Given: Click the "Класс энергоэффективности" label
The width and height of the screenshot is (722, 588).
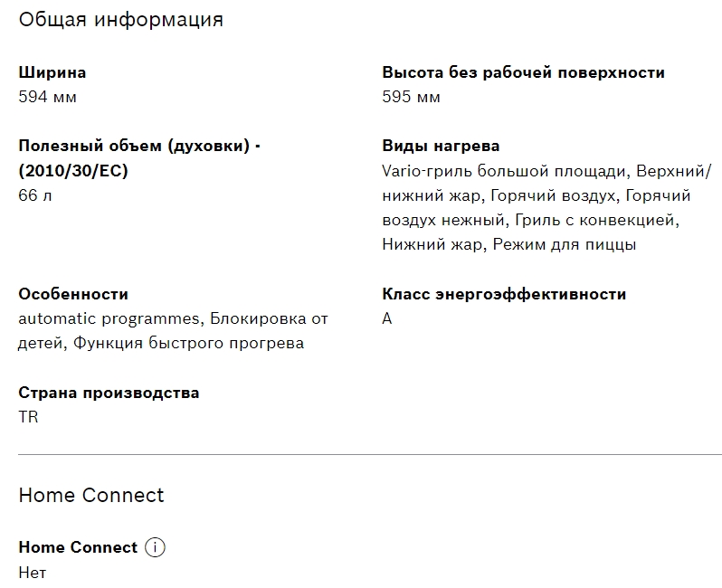Looking at the screenshot, I should 504,294.
